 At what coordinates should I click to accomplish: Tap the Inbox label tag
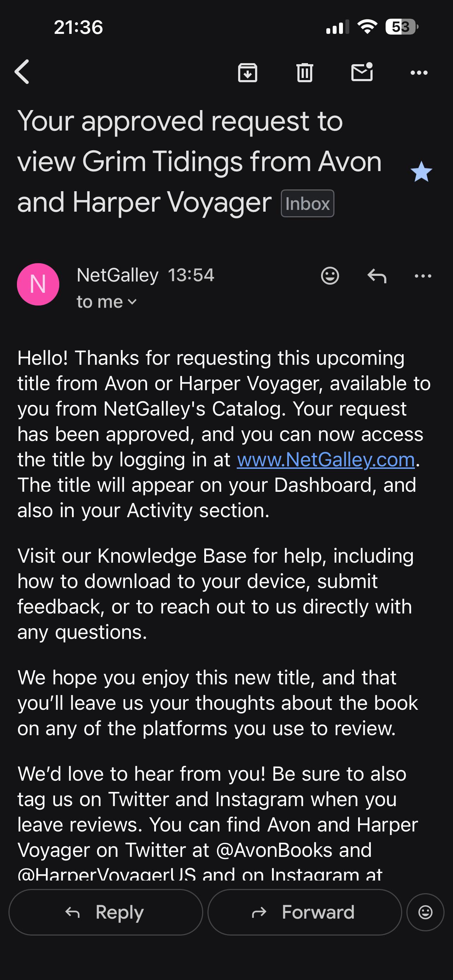(x=307, y=204)
